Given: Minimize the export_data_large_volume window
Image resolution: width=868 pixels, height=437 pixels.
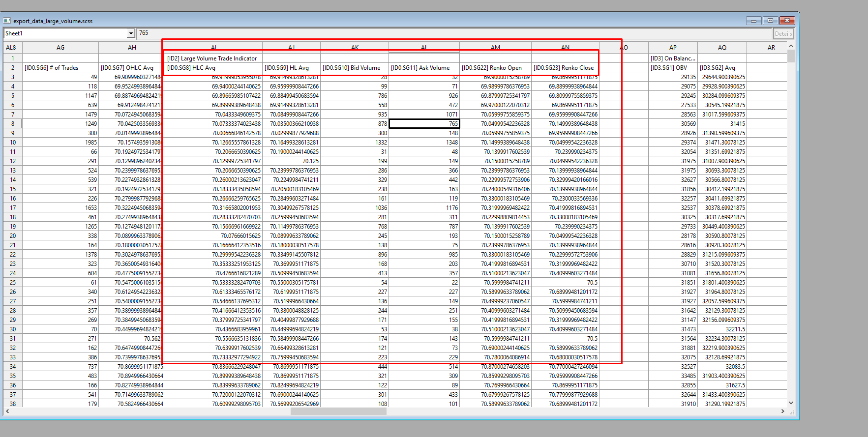Looking at the screenshot, I should tap(753, 21).
